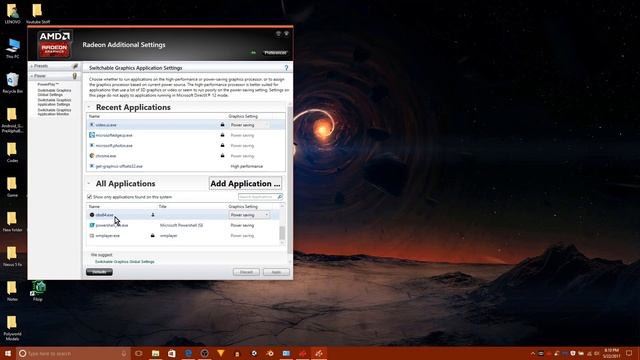Screen dimensions: 640x360
Task: Click the main panel vertical scrollbar
Action: 290,180
